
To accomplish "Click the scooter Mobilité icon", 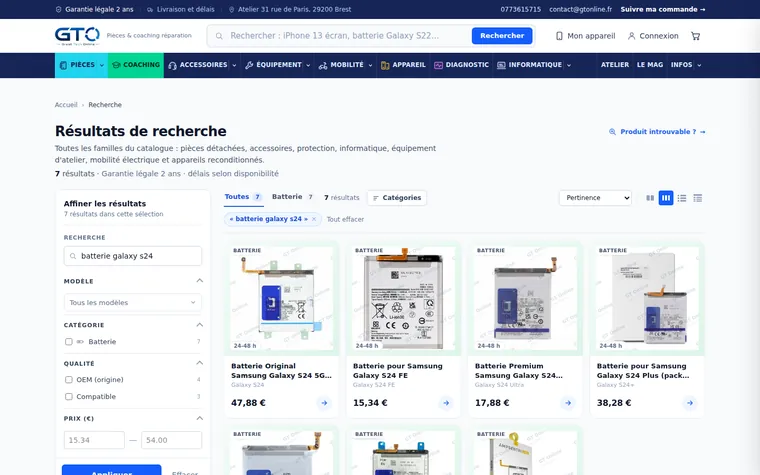I will (323, 65).
